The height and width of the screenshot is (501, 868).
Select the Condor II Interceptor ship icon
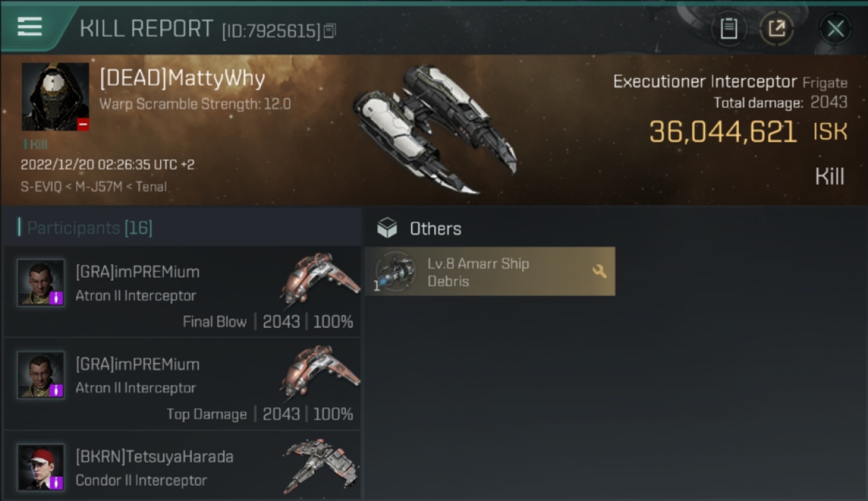pos(321,466)
